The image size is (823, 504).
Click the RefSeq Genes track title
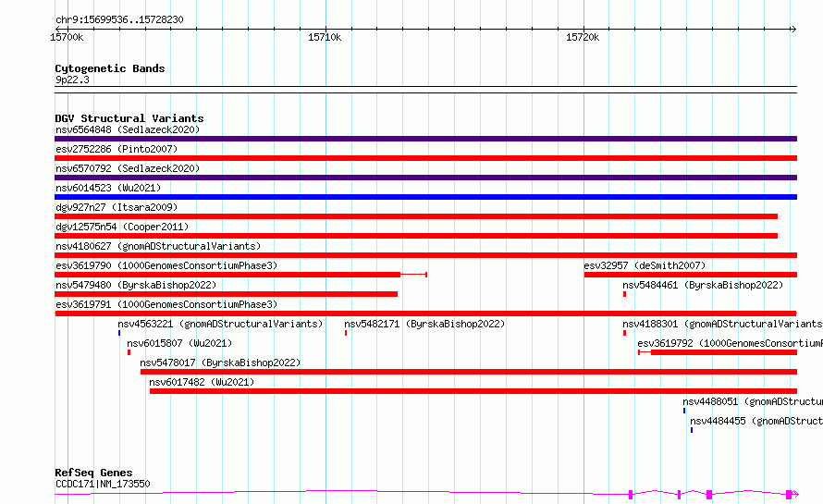(x=93, y=473)
